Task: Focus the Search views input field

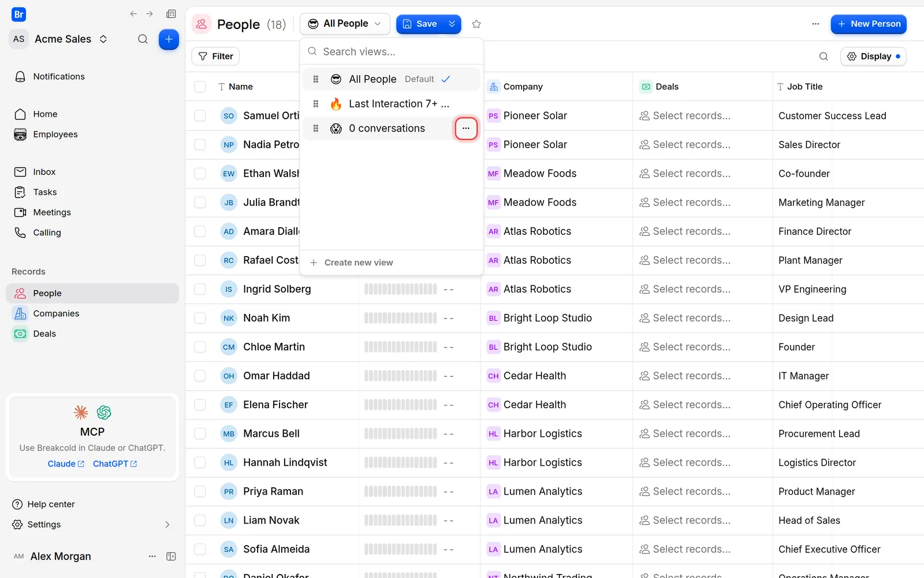Action: (392, 51)
